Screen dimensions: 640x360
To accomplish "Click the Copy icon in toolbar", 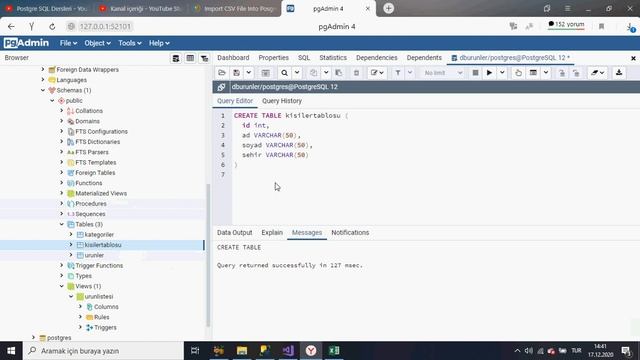I will [x=313, y=73].
